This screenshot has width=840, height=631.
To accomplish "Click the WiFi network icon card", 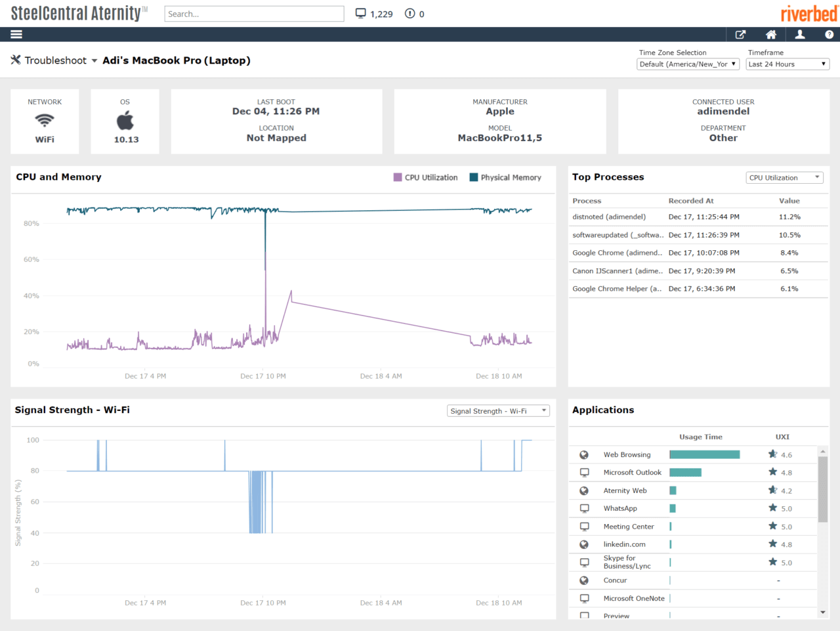I will tap(44, 121).
